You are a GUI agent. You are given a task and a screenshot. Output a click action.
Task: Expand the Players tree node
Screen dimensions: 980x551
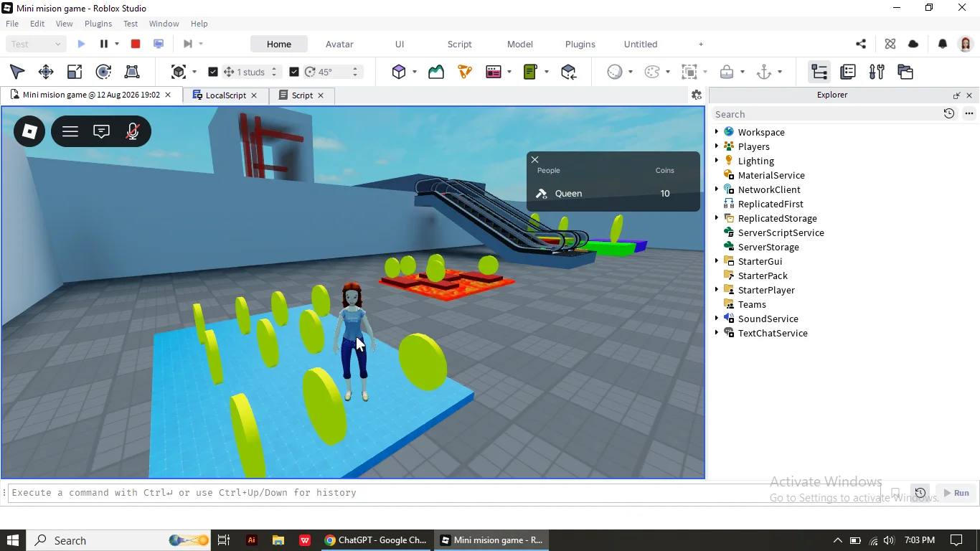pyautogui.click(x=717, y=146)
